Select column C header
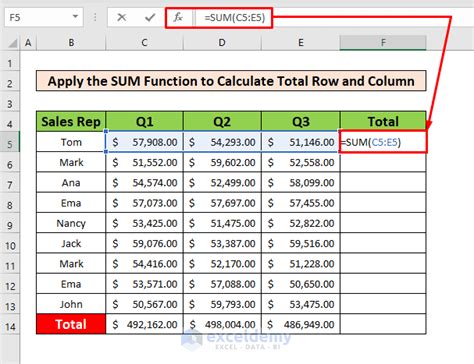474x364 pixels. (x=144, y=43)
